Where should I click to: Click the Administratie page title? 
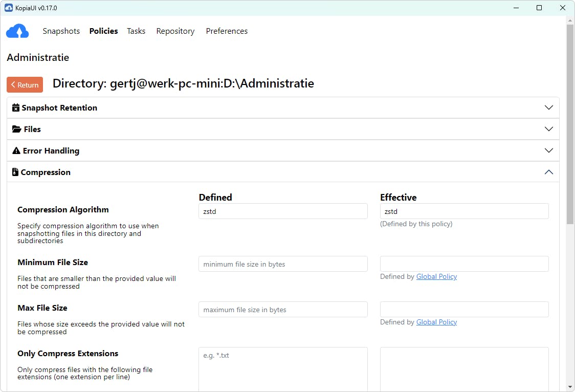(x=38, y=57)
